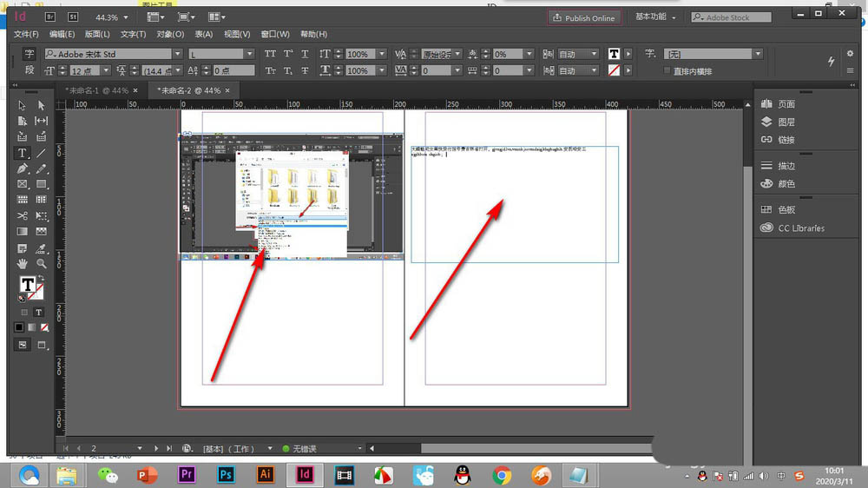Select the Content Collector tool
The image size is (868, 488).
point(22,137)
